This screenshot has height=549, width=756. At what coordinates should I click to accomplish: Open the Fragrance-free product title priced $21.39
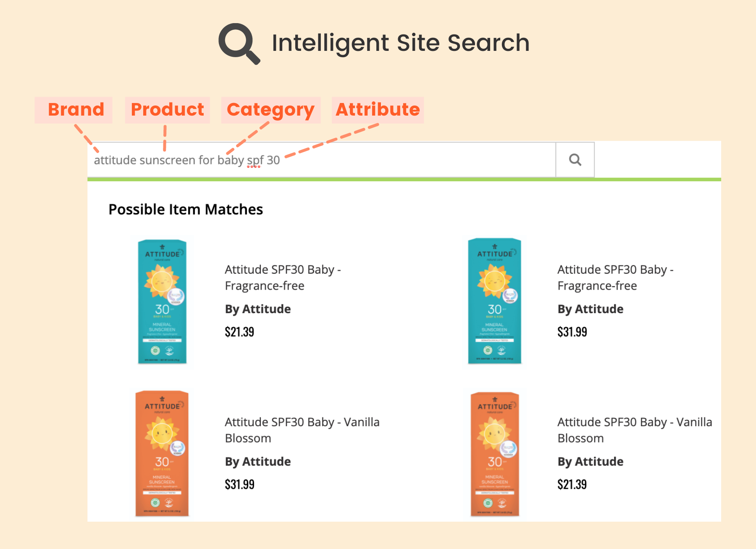pos(283,277)
